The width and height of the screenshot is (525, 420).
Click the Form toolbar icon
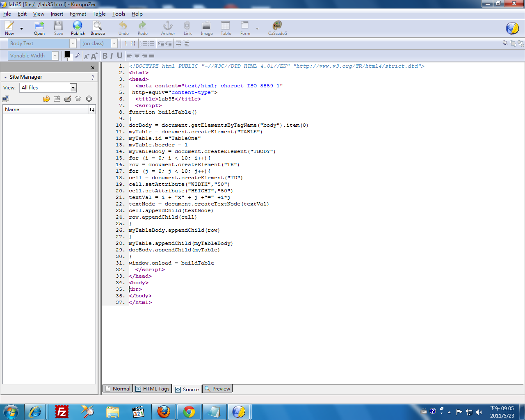coord(245,28)
